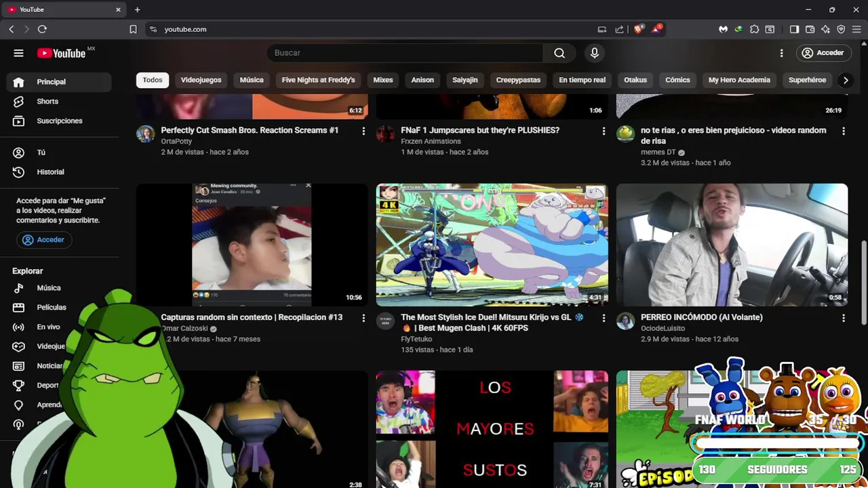Select the Mixes filter chip
The width and height of the screenshot is (868, 488).
tap(383, 80)
